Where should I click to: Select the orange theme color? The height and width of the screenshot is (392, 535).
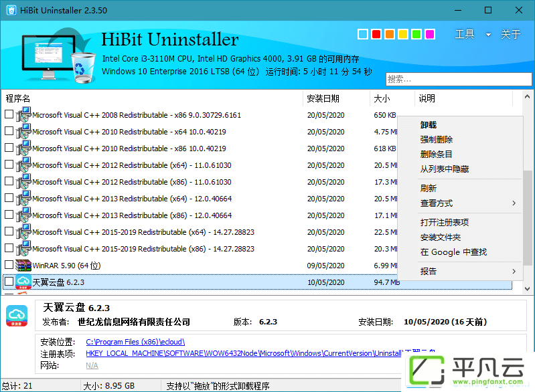point(389,34)
